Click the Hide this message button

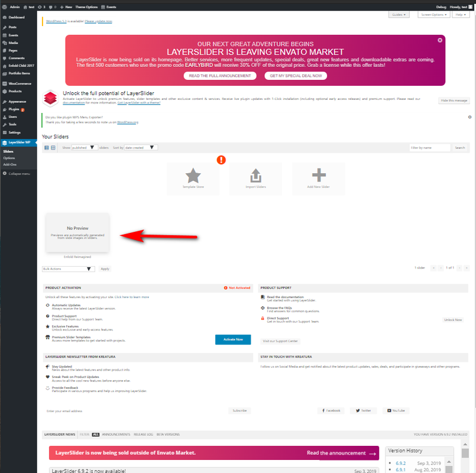coord(454,101)
